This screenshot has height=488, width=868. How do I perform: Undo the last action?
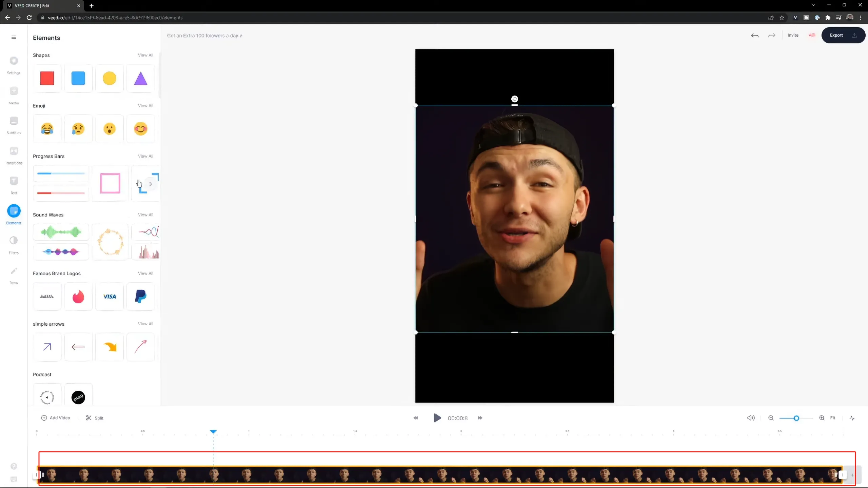pyautogui.click(x=755, y=35)
